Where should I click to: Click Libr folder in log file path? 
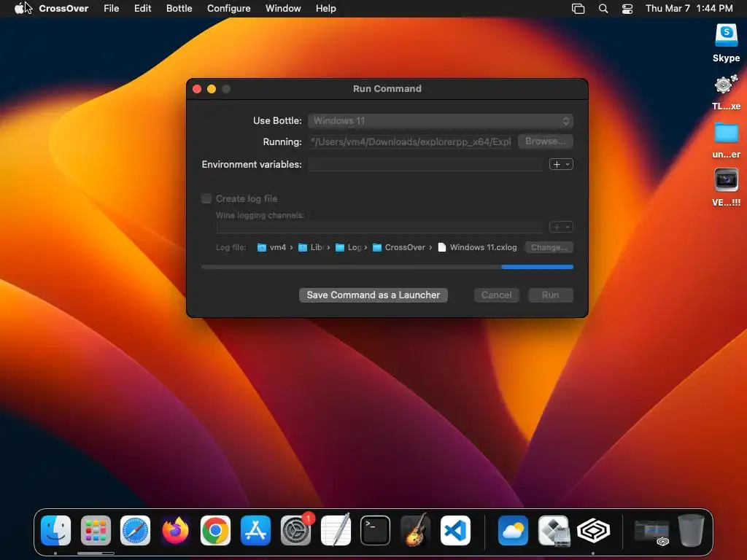(311, 247)
